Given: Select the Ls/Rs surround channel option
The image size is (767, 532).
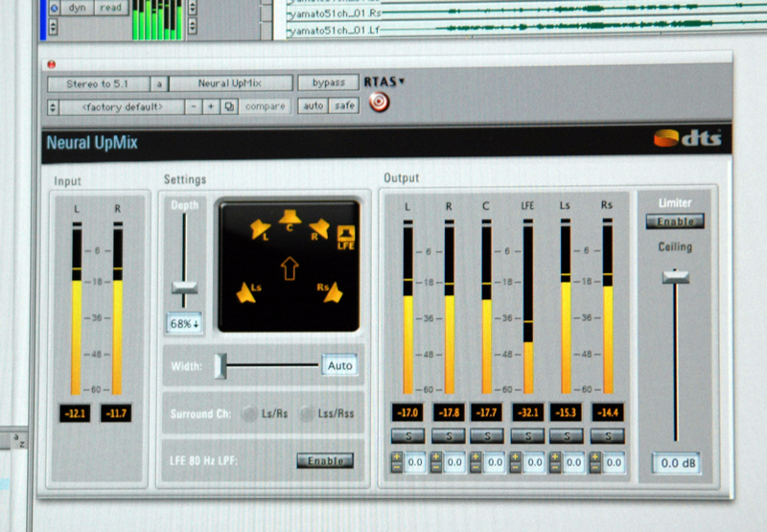Looking at the screenshot, I should [249, 413].
